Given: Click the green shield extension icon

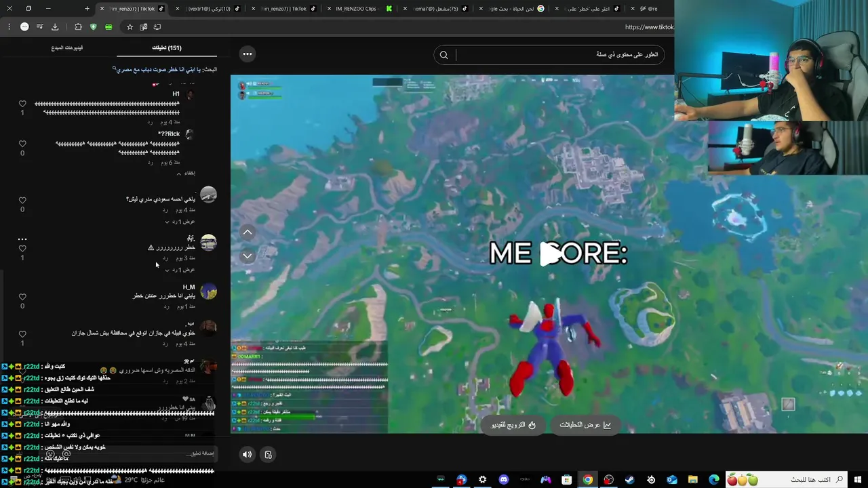Looking at the screenshot, I should click(93, 26).
